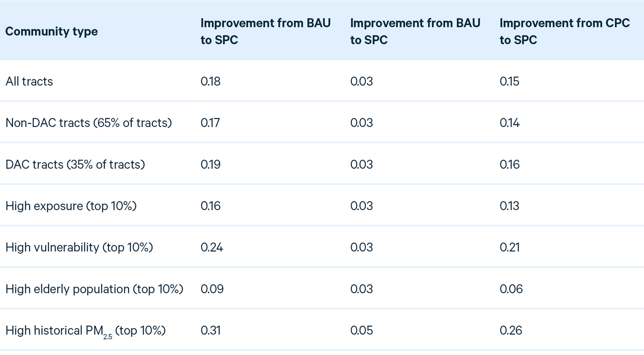
Task: Click the High elderly population (top 10%) label
Action: 94,289
